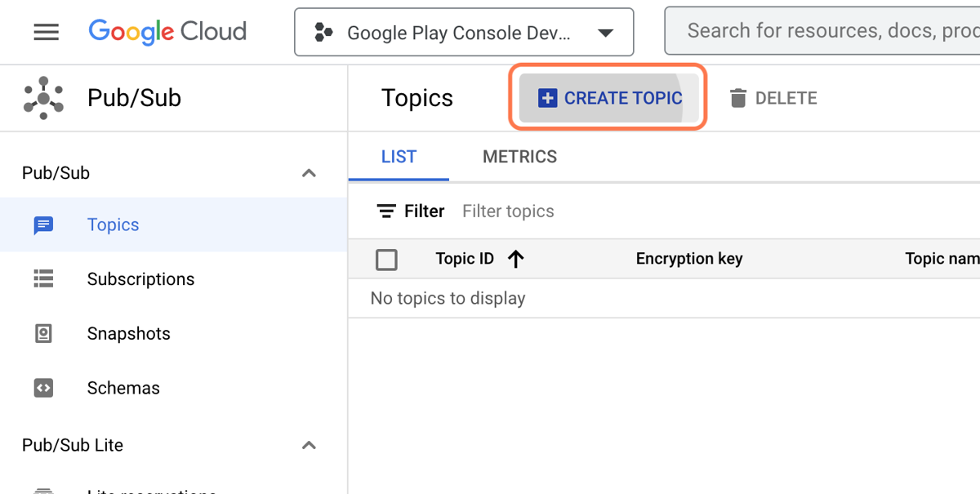Screen dimensions: 980x494
Task: Click the project selector hexagon icon
Action: click(323, 33)
